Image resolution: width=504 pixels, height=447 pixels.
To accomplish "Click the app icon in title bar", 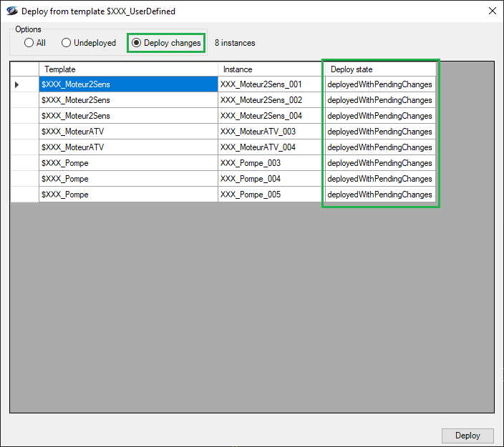I will tap(11, 11).
